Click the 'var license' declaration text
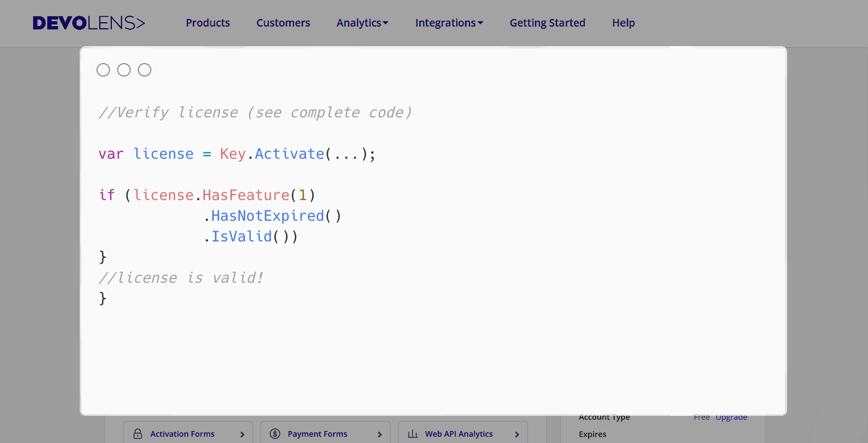The image size is (868, 443). click(x=146, y=154)
